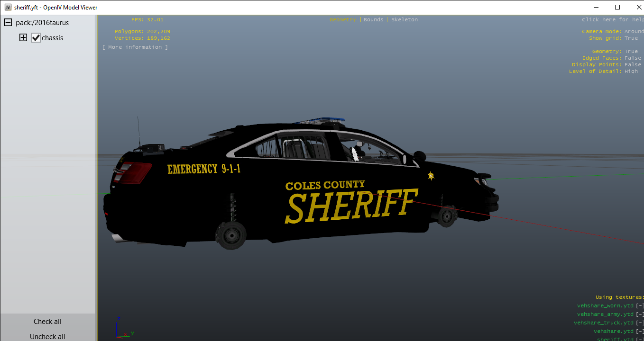Screen dimensions: 644x341
Task: Open the 'Click here for help' link
Action: [x=612, y=20]
